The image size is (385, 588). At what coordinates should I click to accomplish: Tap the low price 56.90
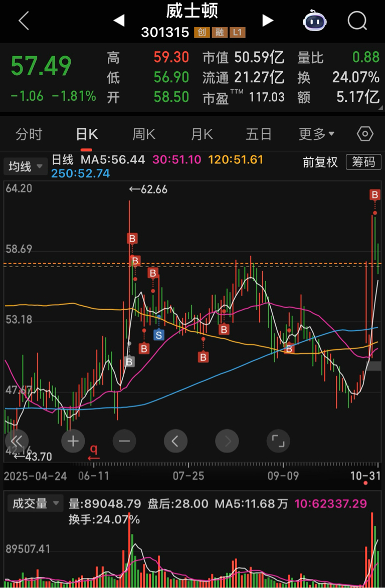(x=171, y=77)
